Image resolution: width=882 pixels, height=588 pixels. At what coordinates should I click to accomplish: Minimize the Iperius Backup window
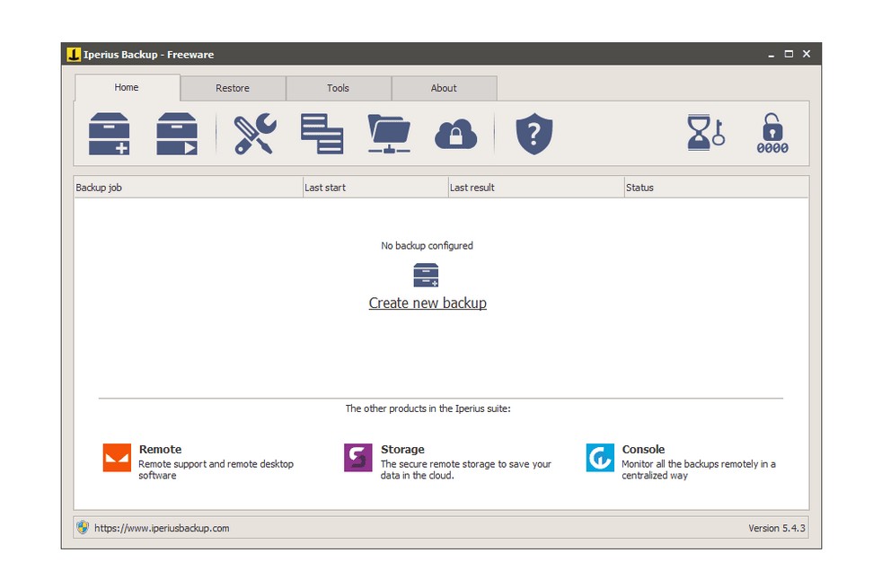(772, 54)
